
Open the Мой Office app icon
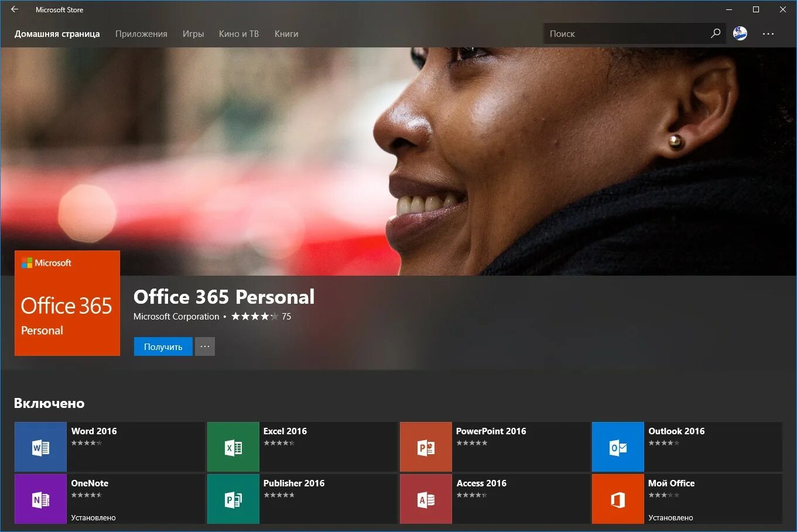[618, 499]
